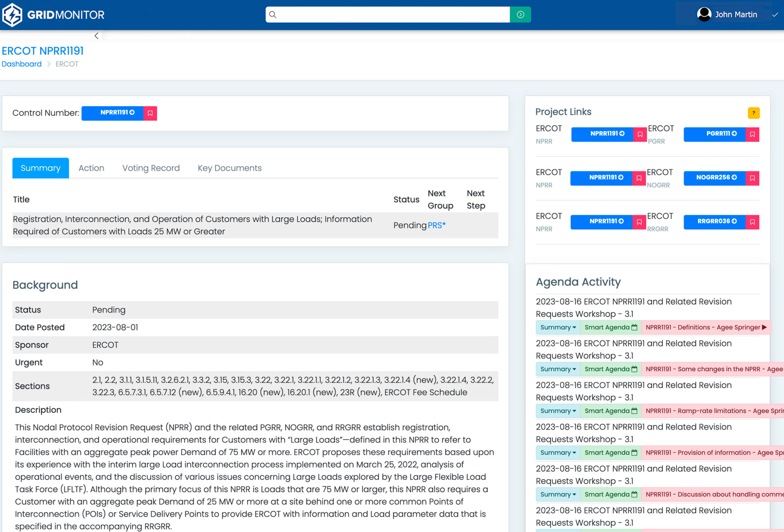The height and width of the screenshot is (532, 784).
Task: Bookmark NPRR1191 in the RRGRR row
Action: tap(639, 222)
